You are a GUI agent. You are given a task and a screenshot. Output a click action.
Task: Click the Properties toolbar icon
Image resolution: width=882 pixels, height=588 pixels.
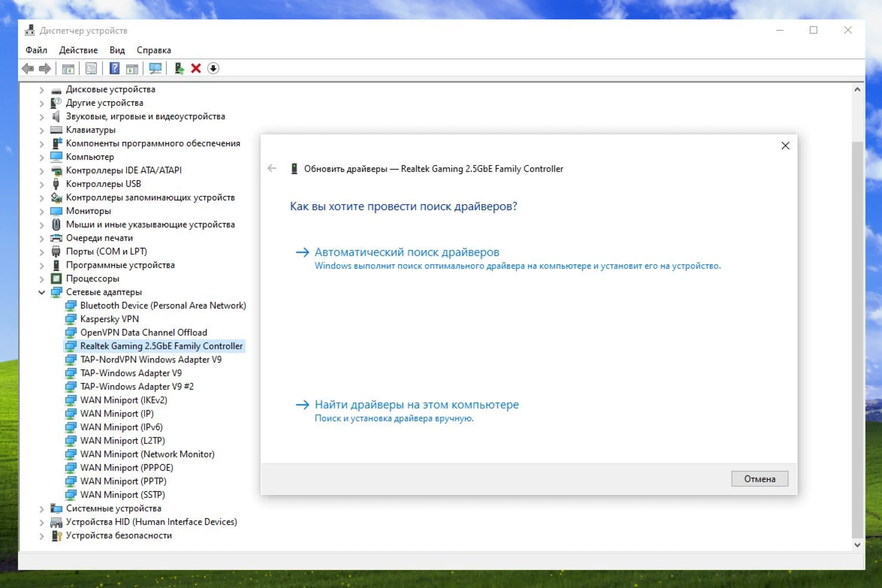pos(91,69)
